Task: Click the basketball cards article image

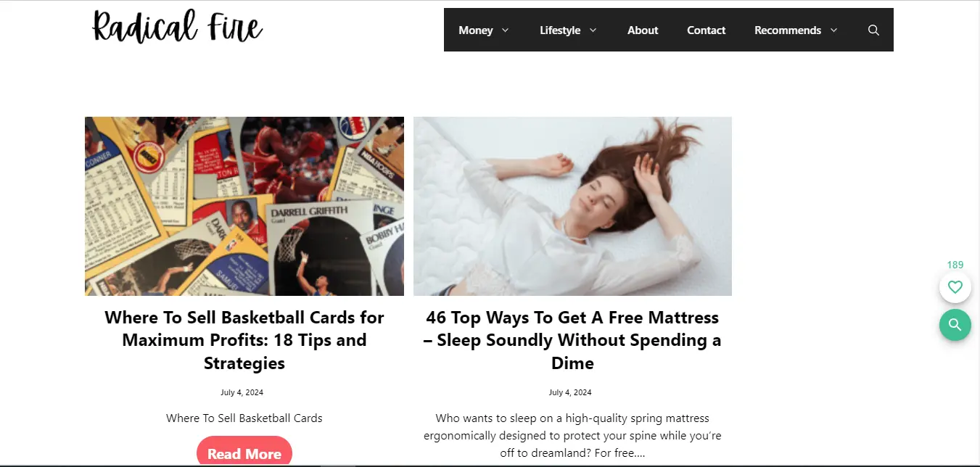Action: pos(244,206)
